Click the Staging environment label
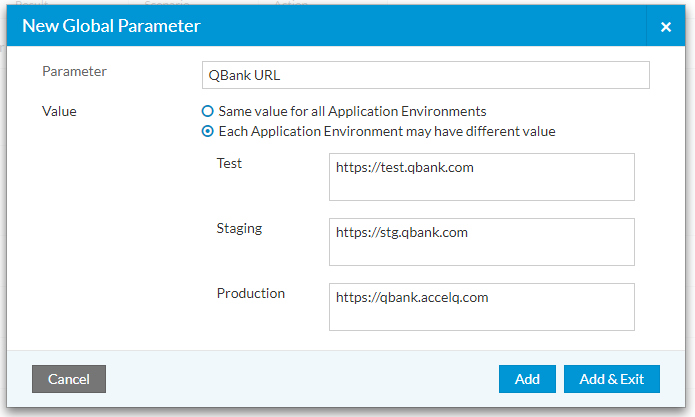 [239, 229]
